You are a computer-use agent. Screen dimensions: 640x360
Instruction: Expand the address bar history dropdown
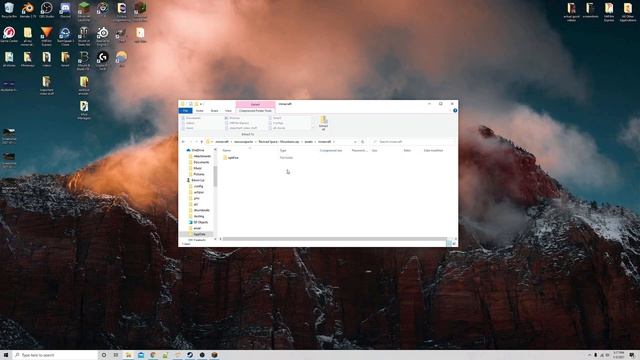(x=355, y=142)
